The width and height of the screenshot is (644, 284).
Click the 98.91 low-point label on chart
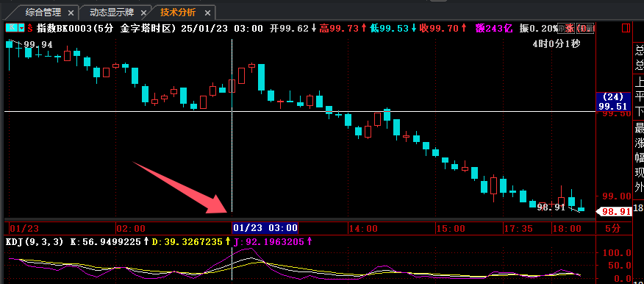click(551, 207)
